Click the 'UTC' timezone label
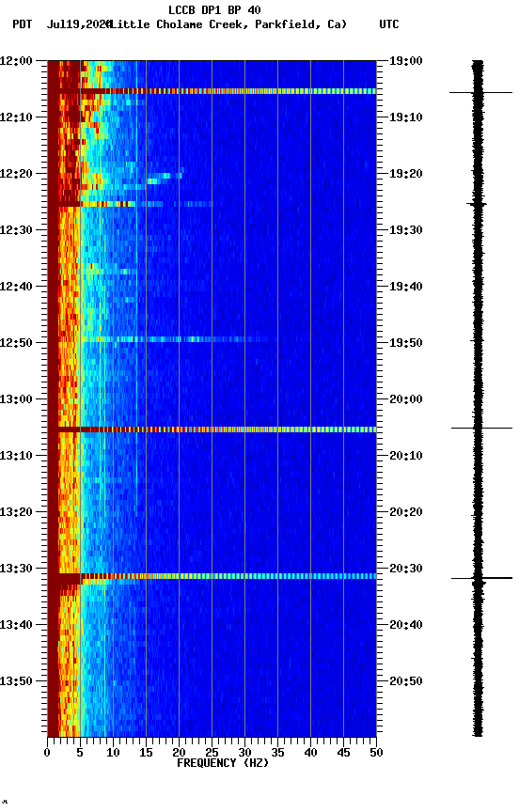This screenshot has height=812, width=519. tap(389, 24)
